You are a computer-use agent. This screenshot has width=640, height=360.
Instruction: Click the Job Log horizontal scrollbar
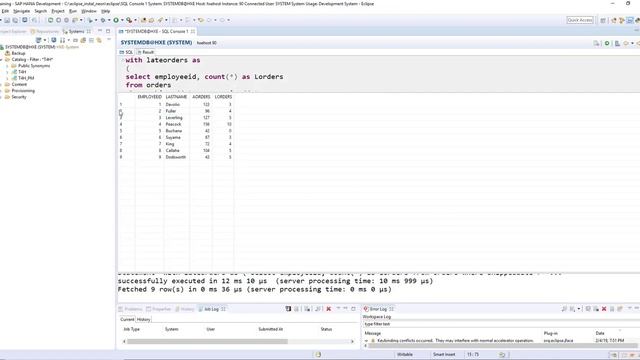(207, 341)
